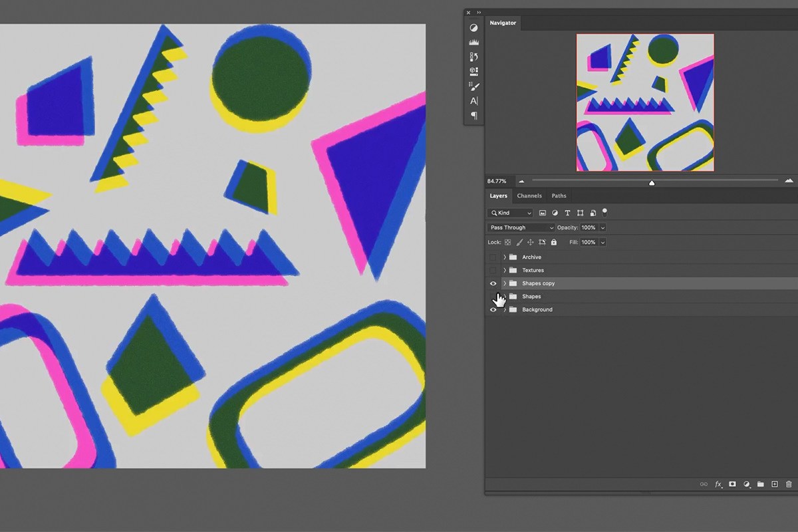Select the Archive layer group
The width and height of the screenshot is (798, 532).
pyautogui.click(x=642, y=257)
